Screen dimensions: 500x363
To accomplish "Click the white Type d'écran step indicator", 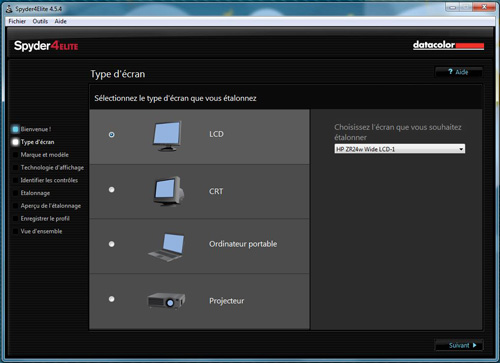I will [x=15, y=142].
